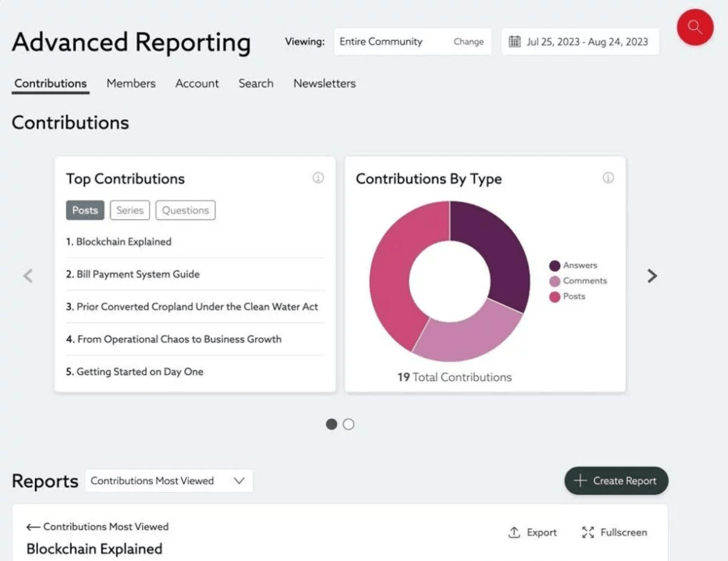Switch Top Contributions to Series
This screenshot has width=728, height=561.
(x=129, y=210)
